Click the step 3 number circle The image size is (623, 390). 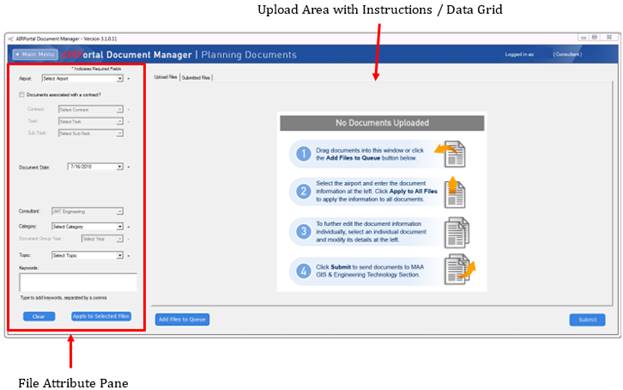tap(304, 231)
